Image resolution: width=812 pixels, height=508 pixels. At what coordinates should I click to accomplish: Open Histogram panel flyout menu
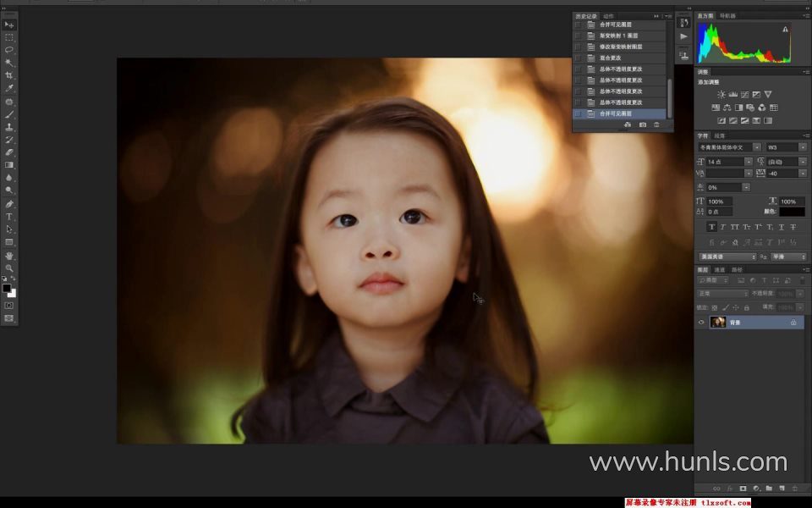point(806,16)
